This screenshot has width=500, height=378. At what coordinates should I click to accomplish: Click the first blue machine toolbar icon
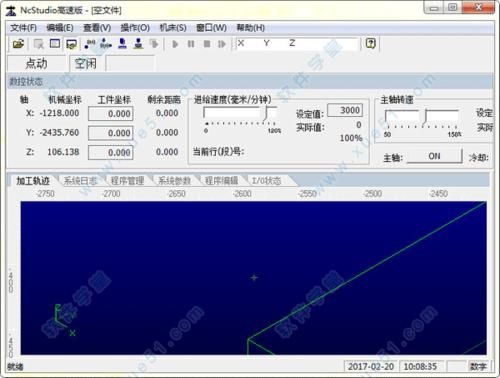tap(122, 44)
